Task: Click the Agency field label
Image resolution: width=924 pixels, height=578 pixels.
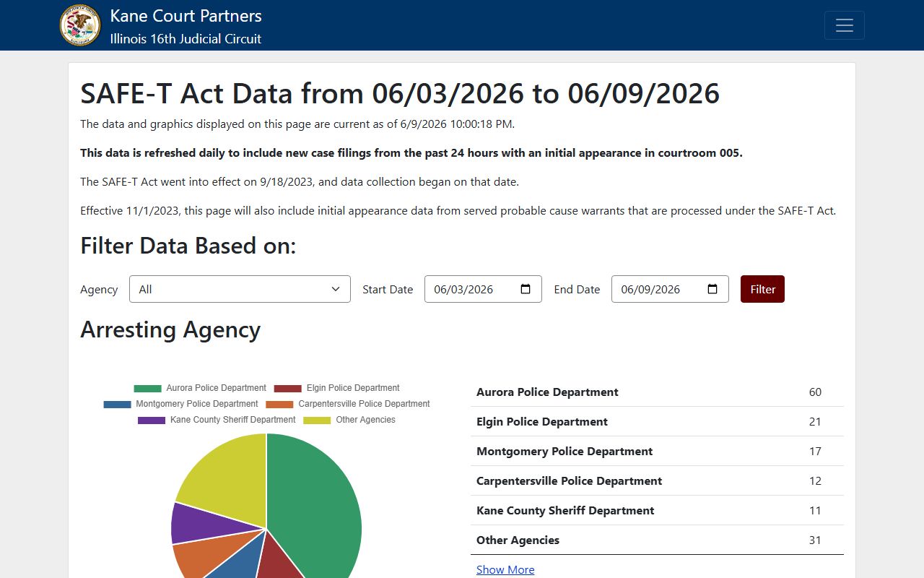Action: [x=99, y=289]
